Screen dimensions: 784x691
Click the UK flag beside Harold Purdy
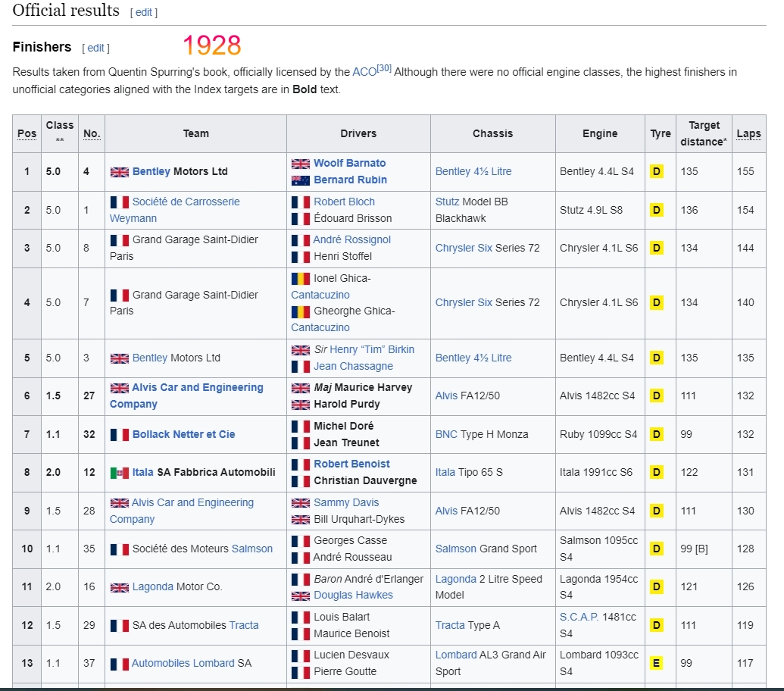[301, 405]
